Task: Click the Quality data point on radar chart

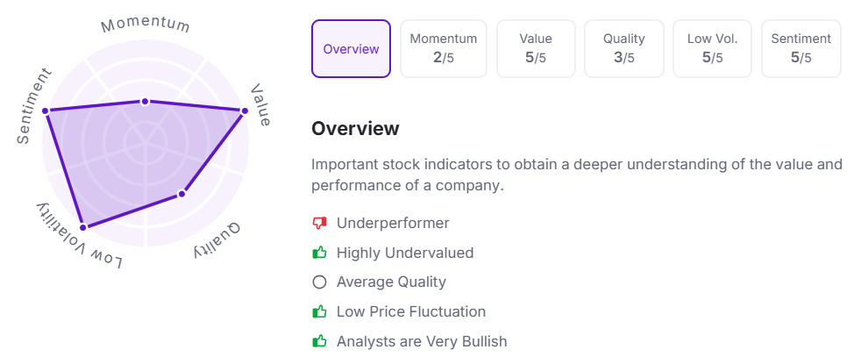Action: click(x=181, y=194)
